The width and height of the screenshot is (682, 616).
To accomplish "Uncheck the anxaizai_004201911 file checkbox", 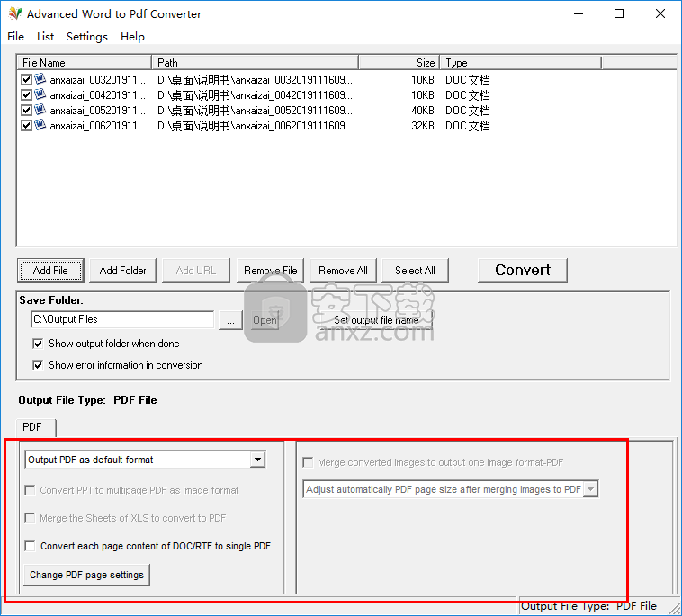I will tap(26, 94).
